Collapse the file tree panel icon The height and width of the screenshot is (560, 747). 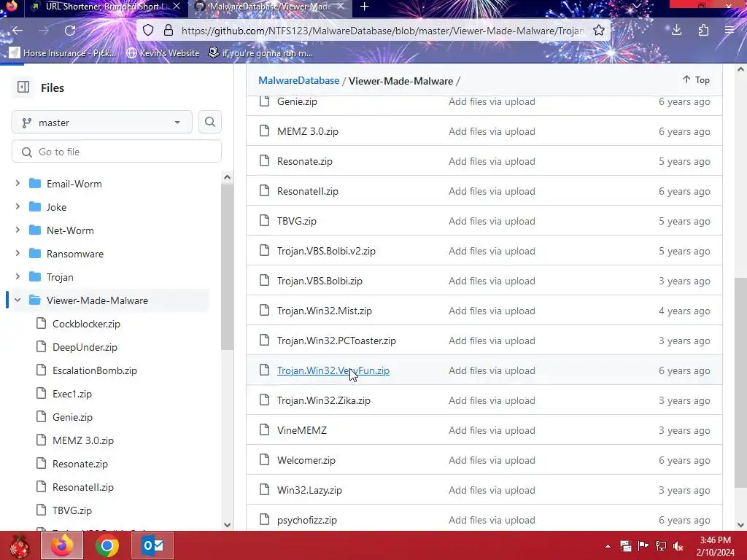[23, 87]
